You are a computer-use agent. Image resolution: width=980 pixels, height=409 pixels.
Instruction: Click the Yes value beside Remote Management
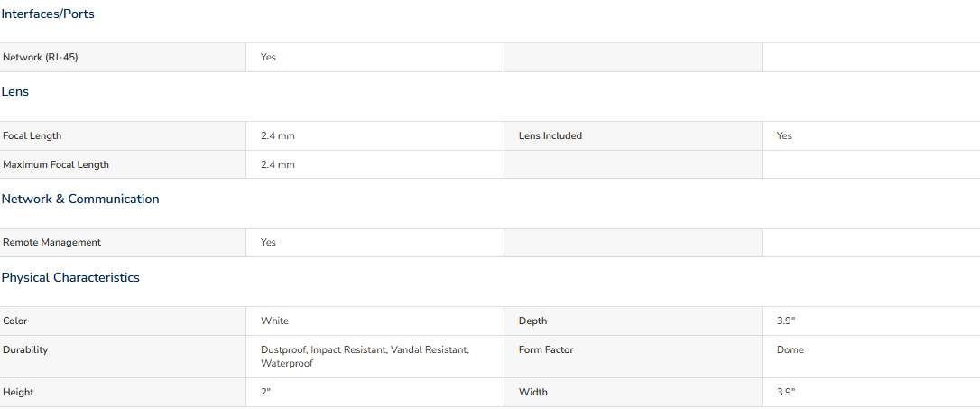pos(268,243)
